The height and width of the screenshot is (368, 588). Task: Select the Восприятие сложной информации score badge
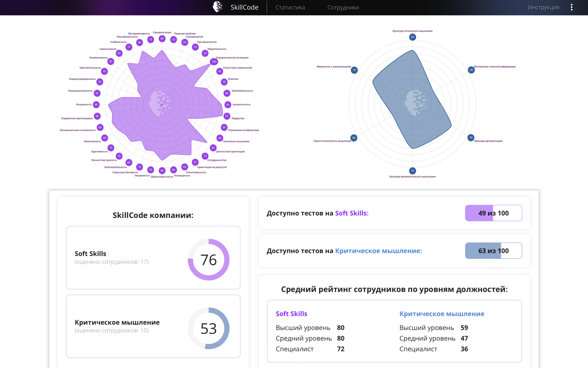471,70
